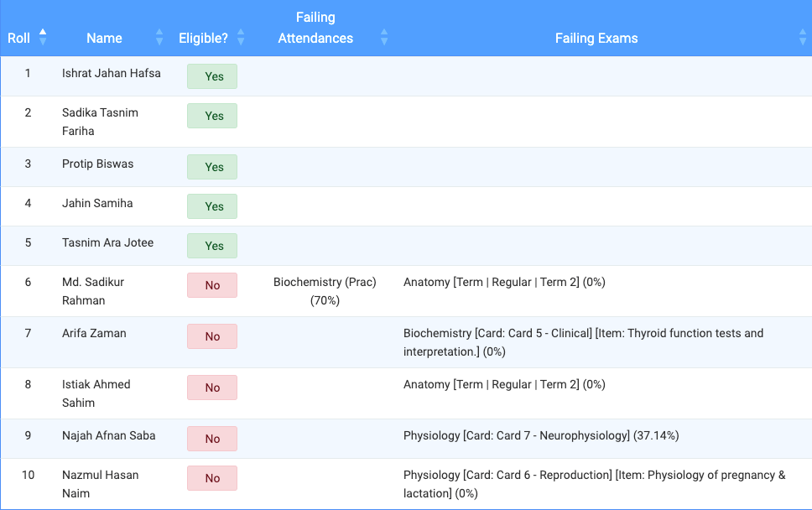Click the Failing Exams sort icon
Screen dimensions: 812x510
tap(803, 37)
